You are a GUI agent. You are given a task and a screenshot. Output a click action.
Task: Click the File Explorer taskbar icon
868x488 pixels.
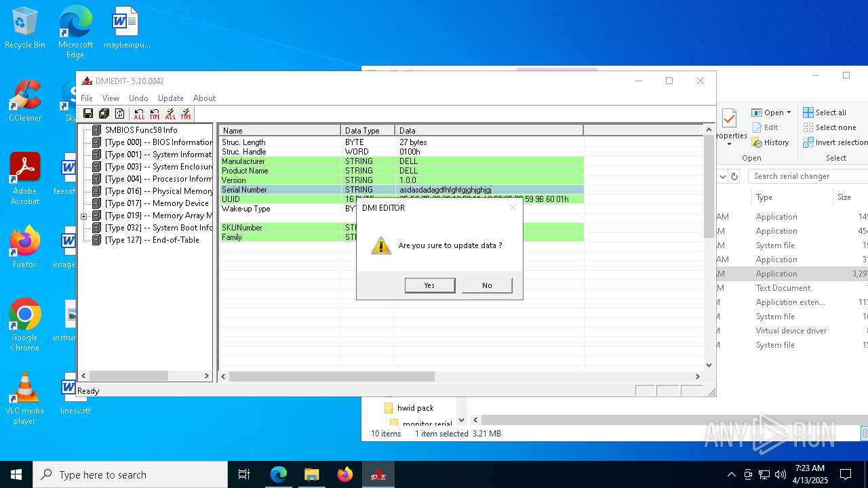[x=311, y=474]
